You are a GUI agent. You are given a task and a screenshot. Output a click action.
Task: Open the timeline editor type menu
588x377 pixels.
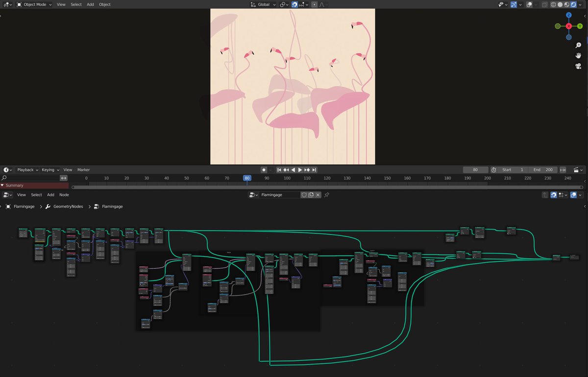[x=7, y=170]
